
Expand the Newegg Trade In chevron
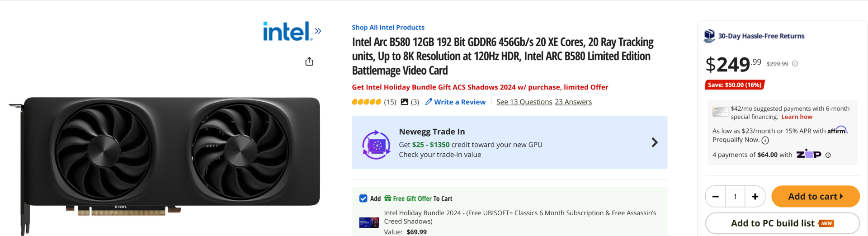tap(654, 143)
